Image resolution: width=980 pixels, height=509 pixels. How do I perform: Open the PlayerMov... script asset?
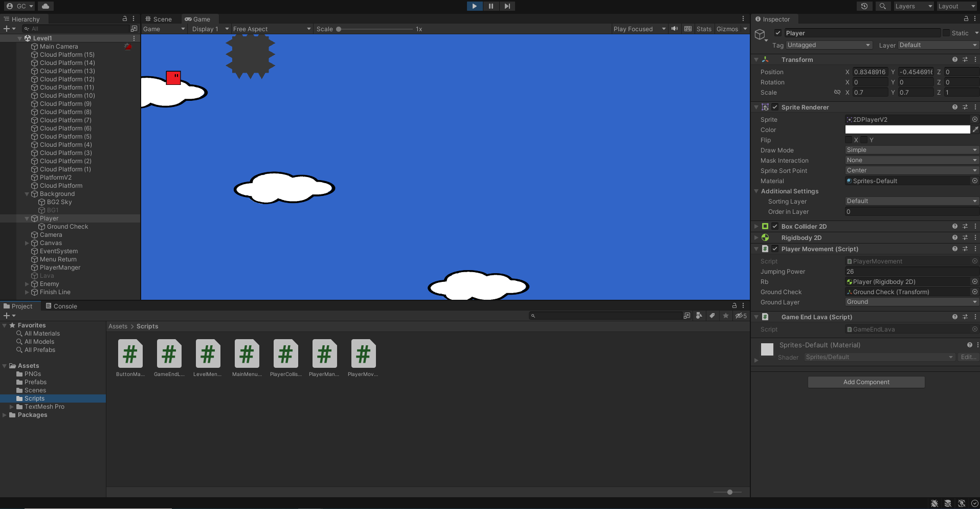(x=363, y=358)
